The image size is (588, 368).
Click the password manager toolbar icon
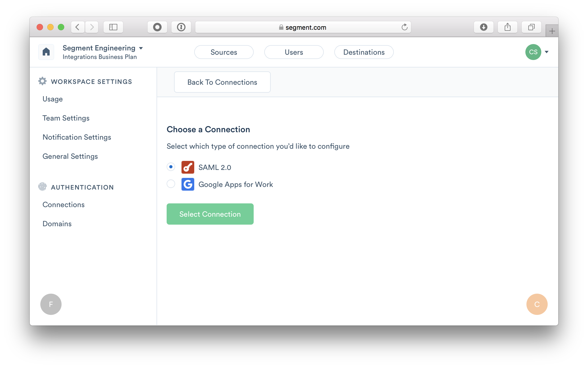point(181,27)
